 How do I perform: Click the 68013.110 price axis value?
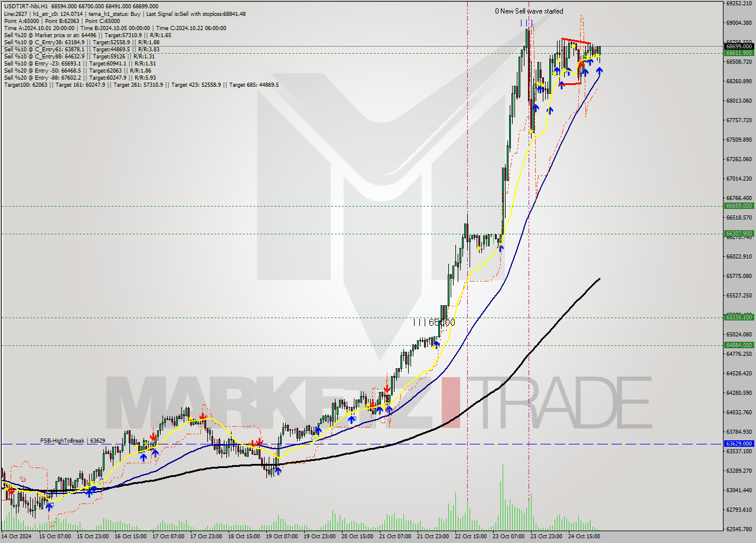pyautogui.click(x=739, y=100)
